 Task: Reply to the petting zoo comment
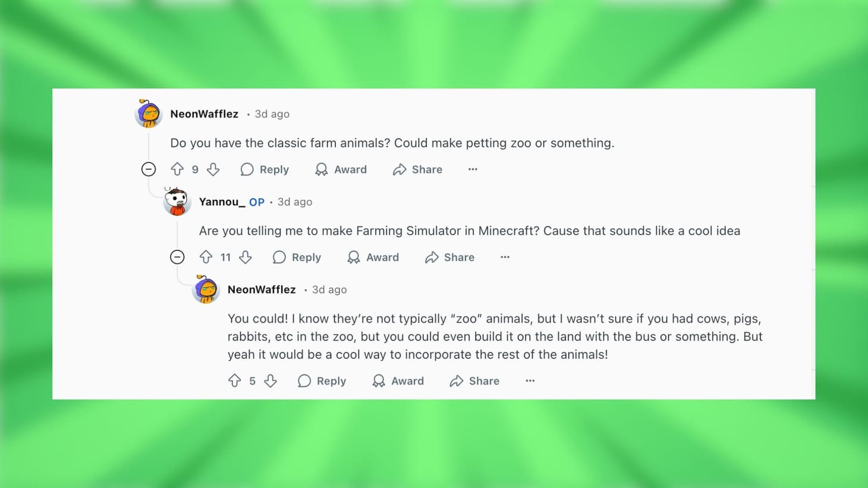pos(264,169)
